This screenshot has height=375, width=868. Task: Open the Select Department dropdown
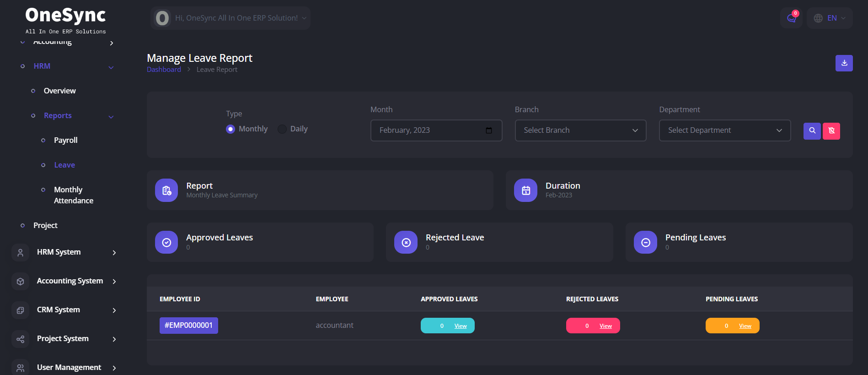[724, 130]
